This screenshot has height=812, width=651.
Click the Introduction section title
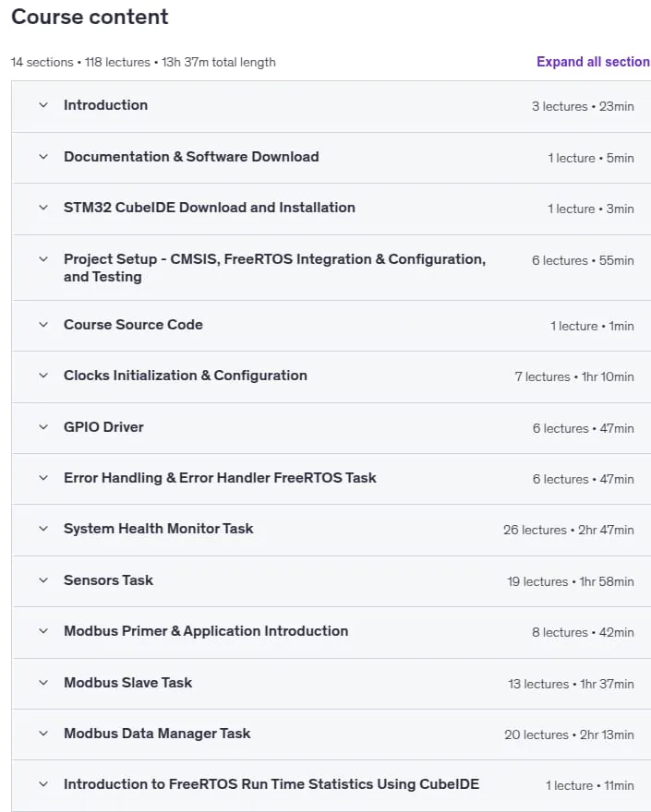[x=106, y=104]
